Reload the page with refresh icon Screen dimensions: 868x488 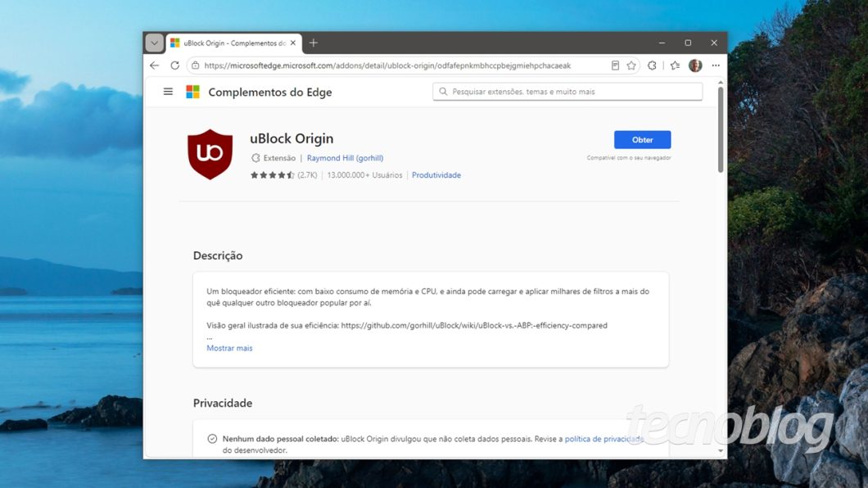175,66
